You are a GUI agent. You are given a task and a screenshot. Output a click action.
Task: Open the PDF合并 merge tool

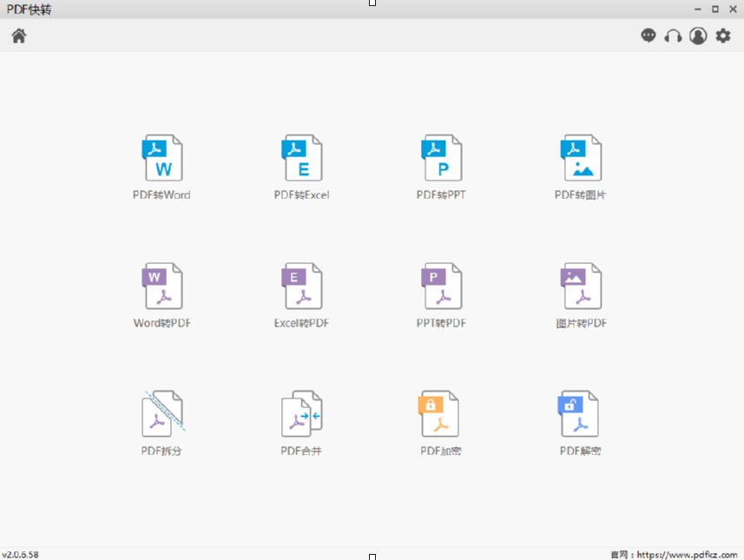click(x=301, y=414)
